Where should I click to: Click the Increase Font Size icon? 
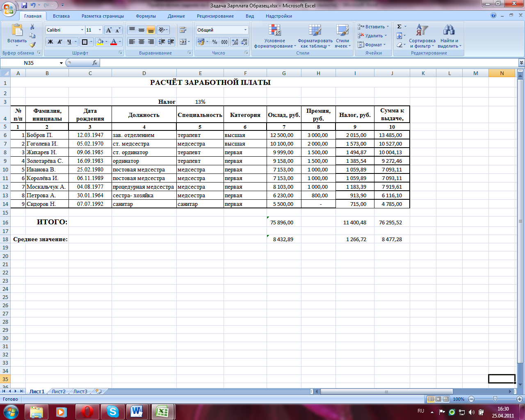[109, 30]
